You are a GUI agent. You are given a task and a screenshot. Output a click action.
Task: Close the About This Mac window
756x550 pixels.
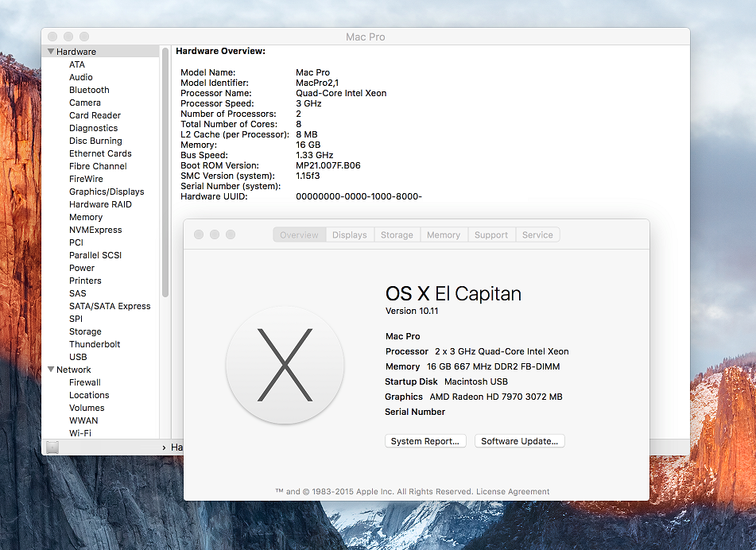click(199, 234)
